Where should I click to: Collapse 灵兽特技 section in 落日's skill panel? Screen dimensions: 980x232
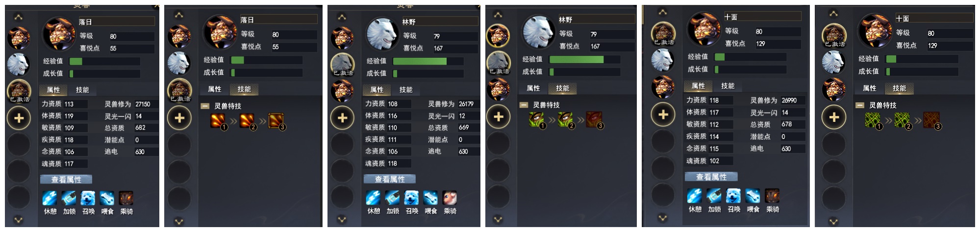pos(204,106)
